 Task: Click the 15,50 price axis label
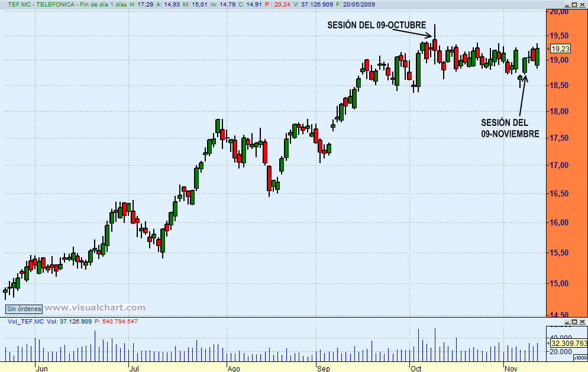(559, 253)
